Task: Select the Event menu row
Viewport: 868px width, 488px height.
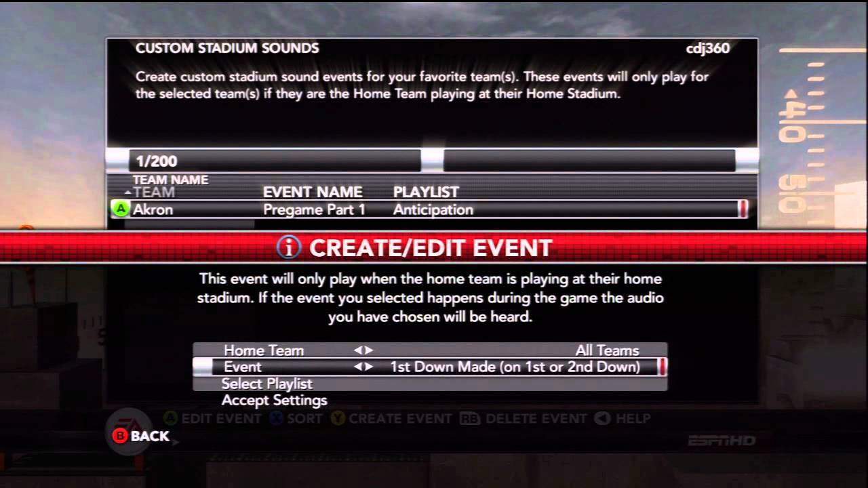Action: (x=431, y=367)
